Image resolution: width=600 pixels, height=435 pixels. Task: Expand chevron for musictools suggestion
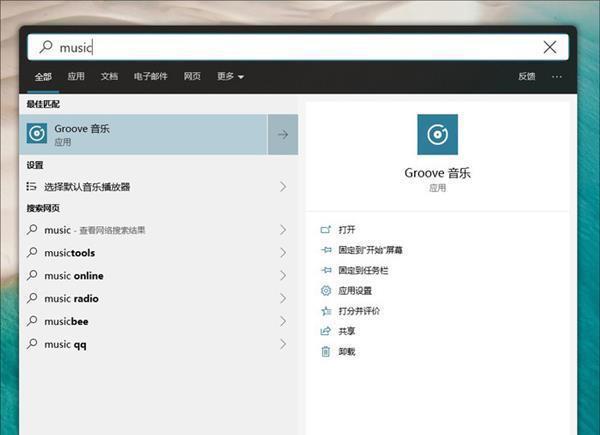click(x=283, y=253)
